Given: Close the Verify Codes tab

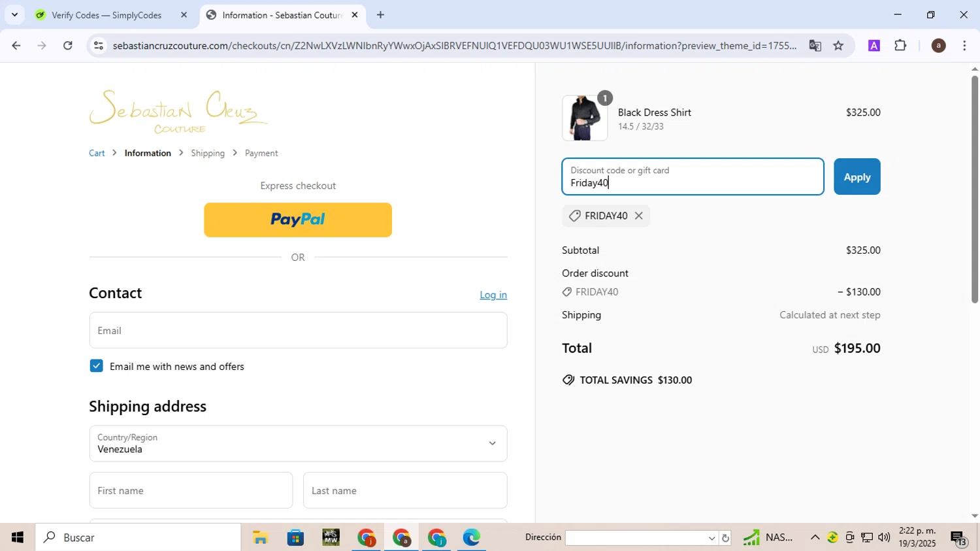Looking at the screenshot, I should [x=184, y=15].
